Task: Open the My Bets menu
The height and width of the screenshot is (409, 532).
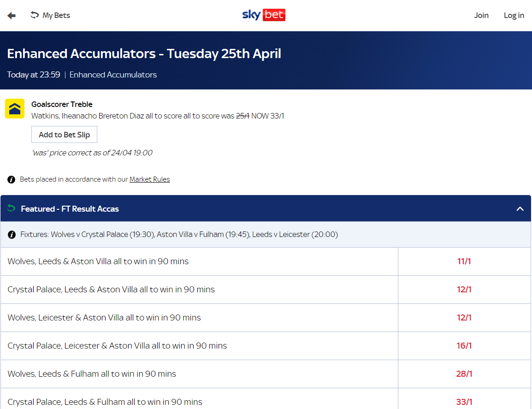Action: coord(55,15)
